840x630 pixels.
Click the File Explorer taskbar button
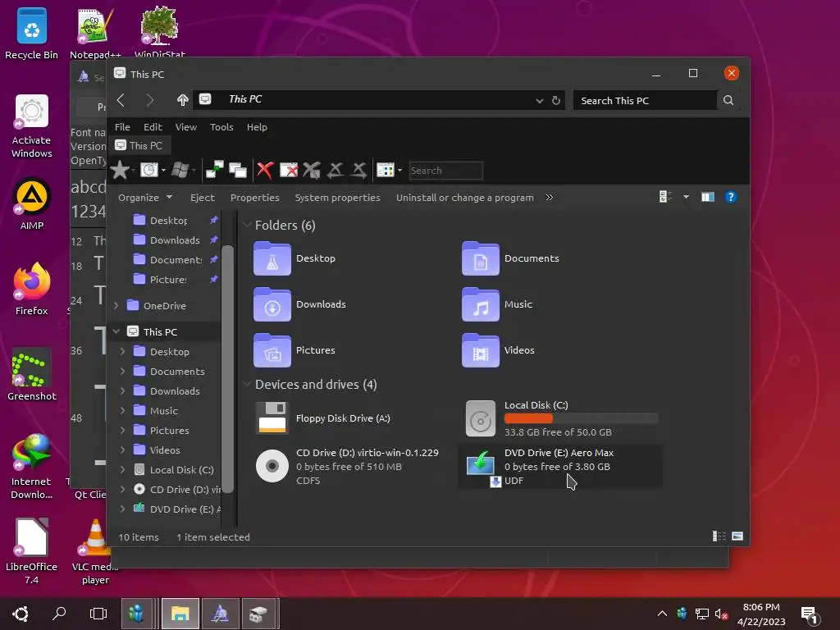click(x=180, y=614)
